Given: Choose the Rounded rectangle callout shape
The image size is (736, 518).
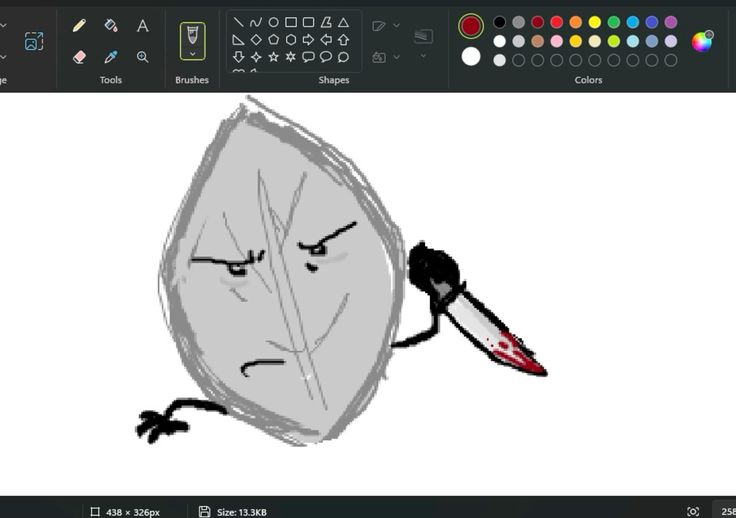Looking at the screenshot, I should click(308, 57).
